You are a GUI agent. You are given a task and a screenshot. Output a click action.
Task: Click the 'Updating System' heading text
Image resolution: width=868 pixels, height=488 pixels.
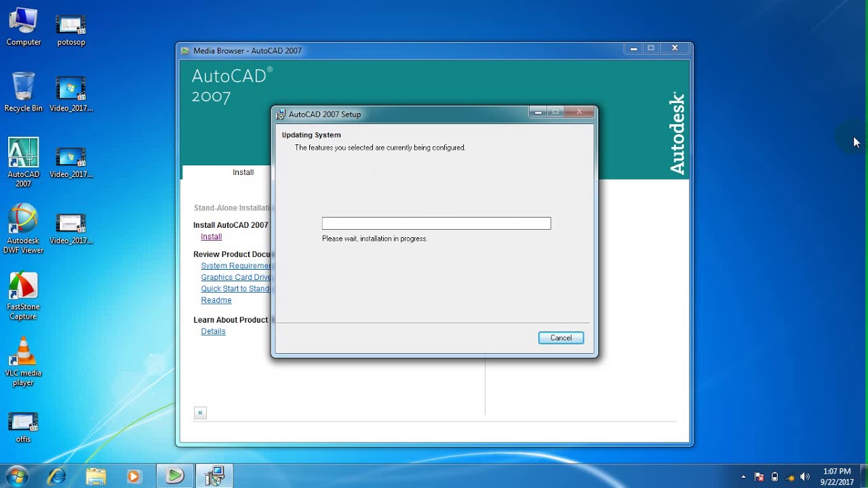point(311,135)
